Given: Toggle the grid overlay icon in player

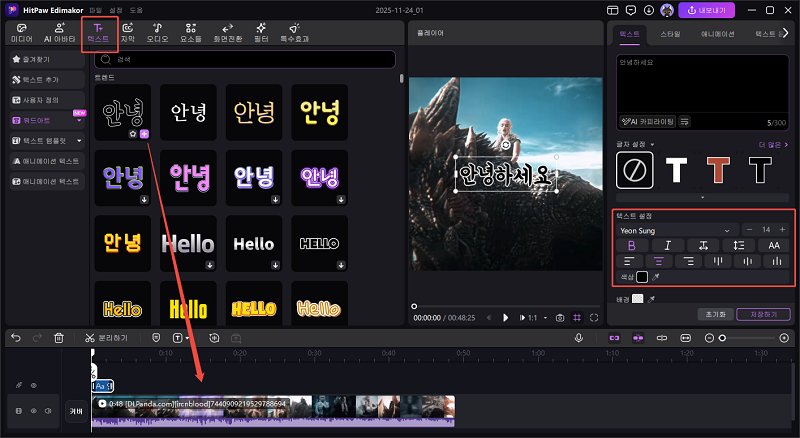Looking at the screenshot, I should click(577, 318).
